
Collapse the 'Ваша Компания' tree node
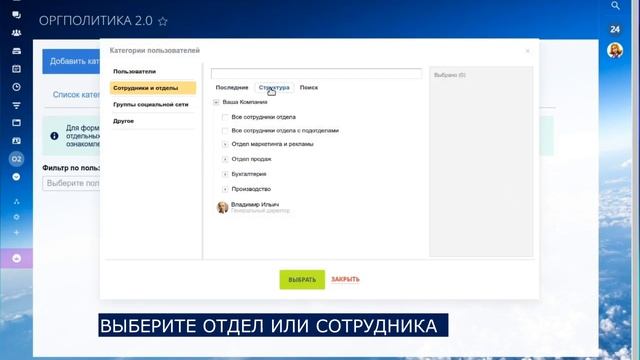216,102
